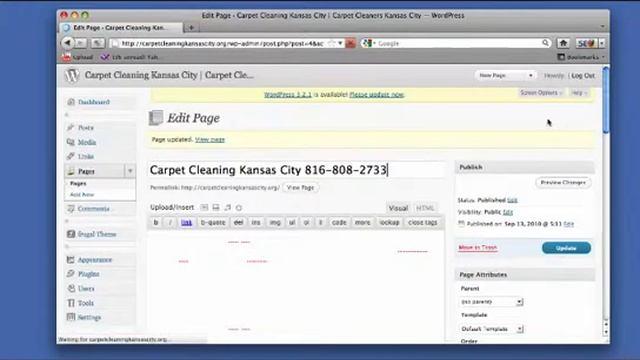
Task: Click the Please update now link
Action: (376, 94)
